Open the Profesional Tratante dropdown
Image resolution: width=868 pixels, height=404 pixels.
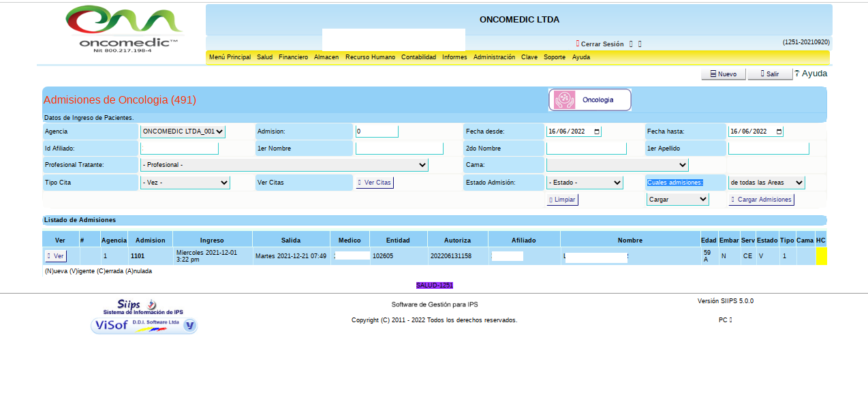point(284,165)
